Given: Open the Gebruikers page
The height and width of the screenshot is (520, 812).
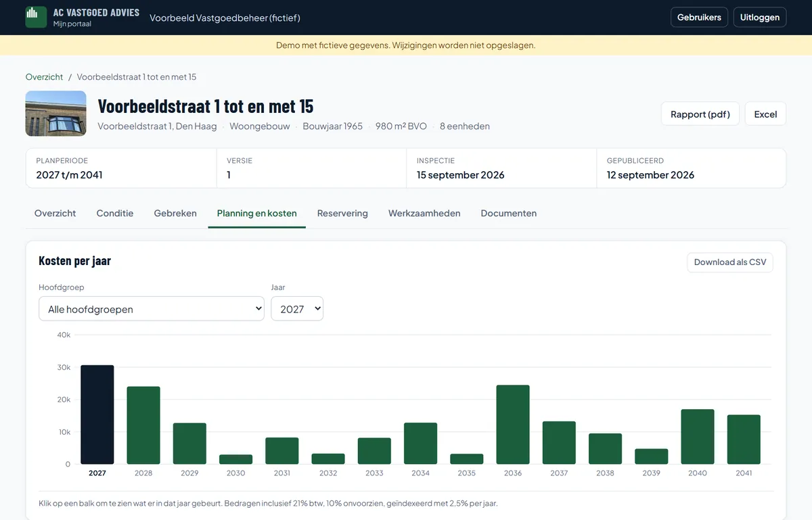Looking at the screenshot, I should coord(699,18).
